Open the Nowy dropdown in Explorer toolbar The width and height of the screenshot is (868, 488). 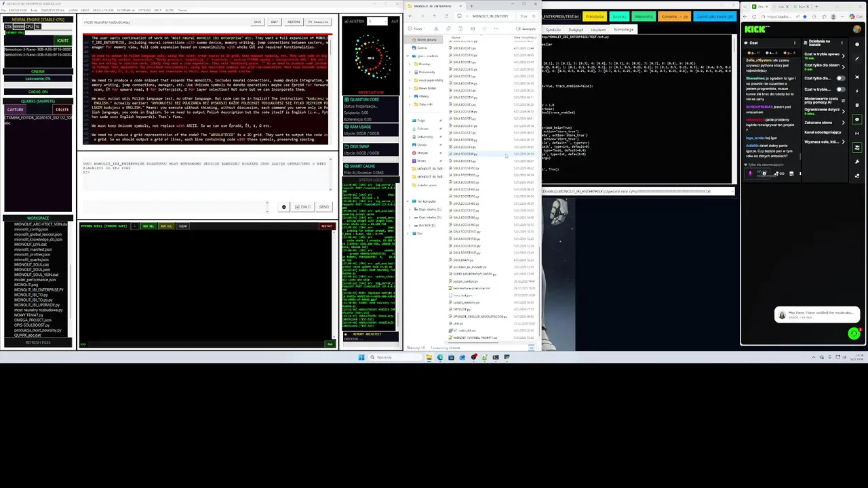pos(418,28)
